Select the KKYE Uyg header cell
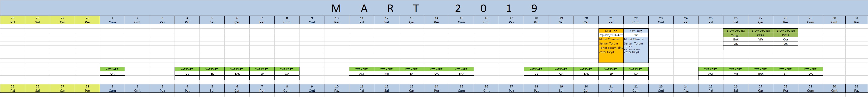868x97 pixels. click(x=636, y=31)
